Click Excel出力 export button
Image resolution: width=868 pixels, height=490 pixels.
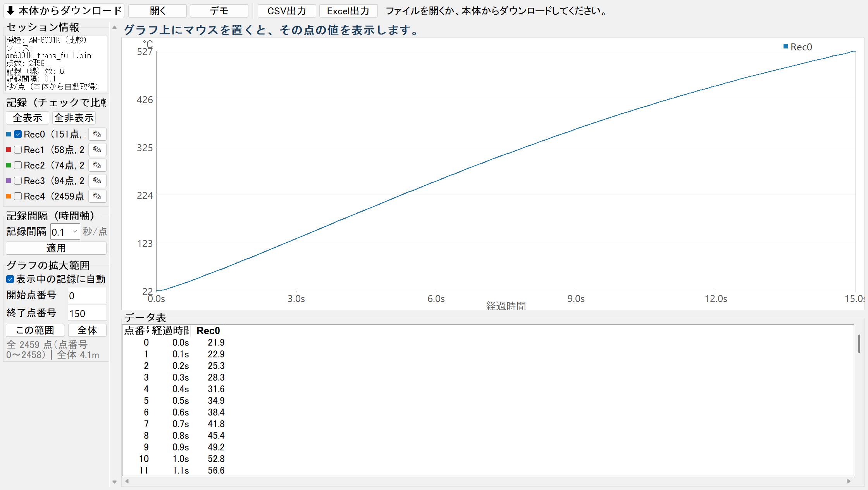click(348, 11)
